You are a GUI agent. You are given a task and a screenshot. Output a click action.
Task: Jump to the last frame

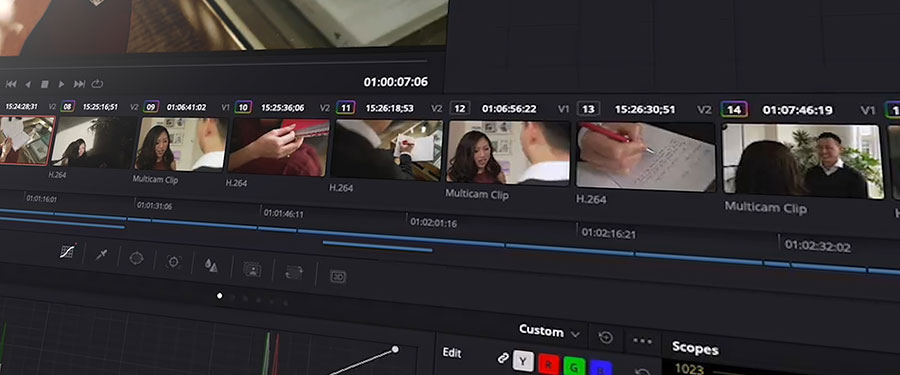(x=79, y=84)
